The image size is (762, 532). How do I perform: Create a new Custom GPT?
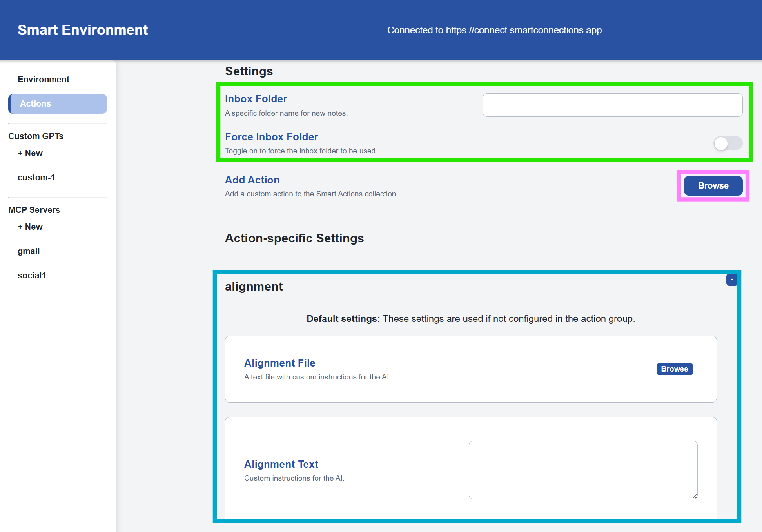tap(30, 153)
